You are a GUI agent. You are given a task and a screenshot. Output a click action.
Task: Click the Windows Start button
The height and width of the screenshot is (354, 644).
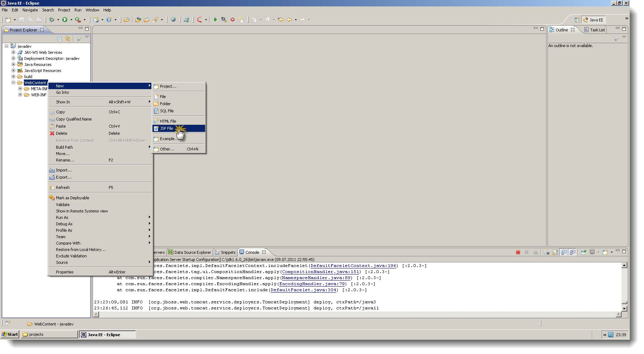click(10, 334)
